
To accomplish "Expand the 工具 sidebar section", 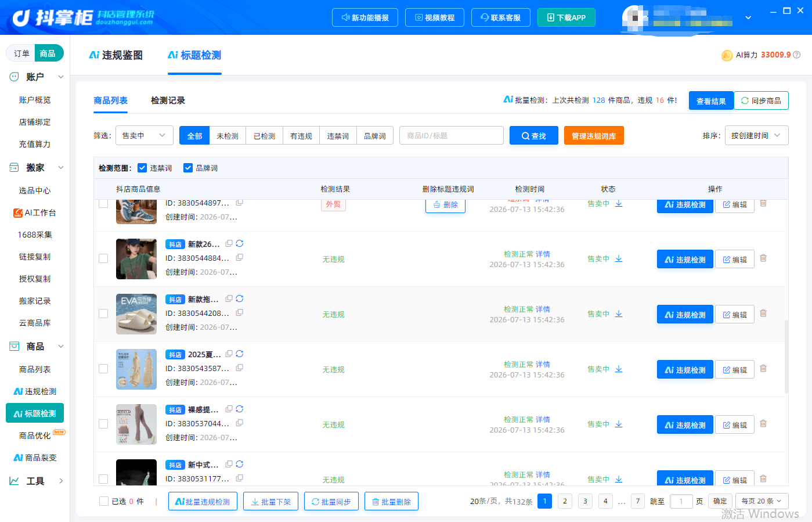I will click(x=61, y=481).
